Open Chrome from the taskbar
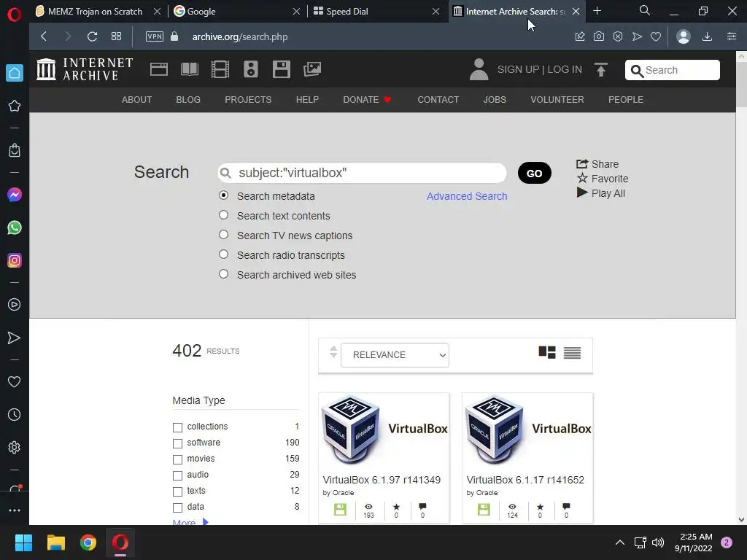This screenshot has width=747, height=560. (x=88, y=542)
